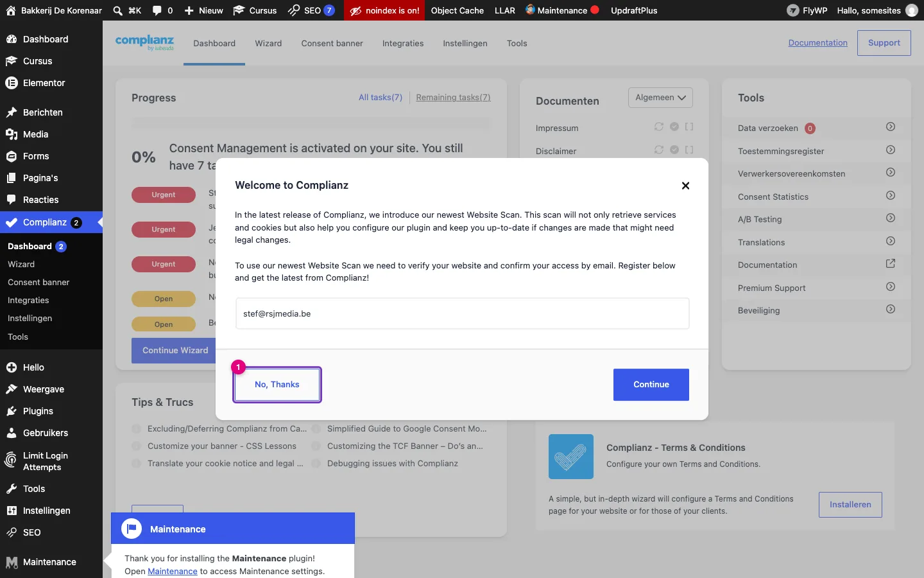Open Data verzoeken arrow icon
Image resolution: width=924 pixels, height=578 pixels.
click(x=891, y=127)
